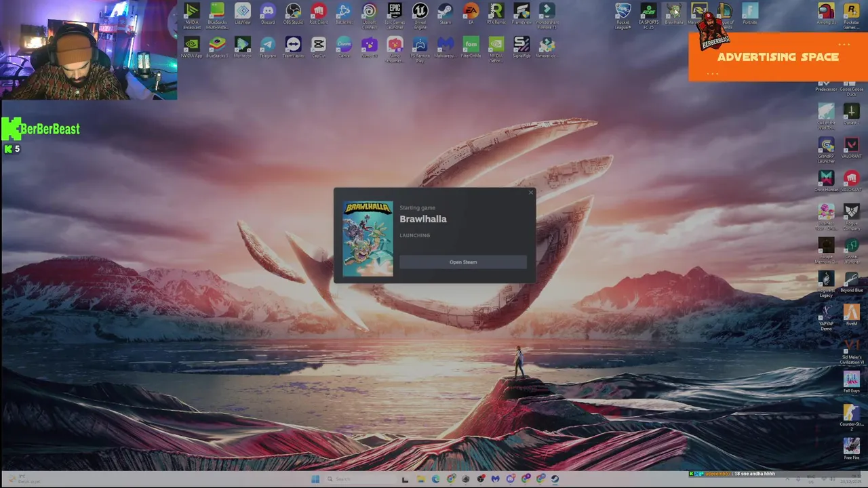This screenshot has height=488, width=868.
Task: Open Rockstar Games Launcher shortcut
Action: point(851,15)
